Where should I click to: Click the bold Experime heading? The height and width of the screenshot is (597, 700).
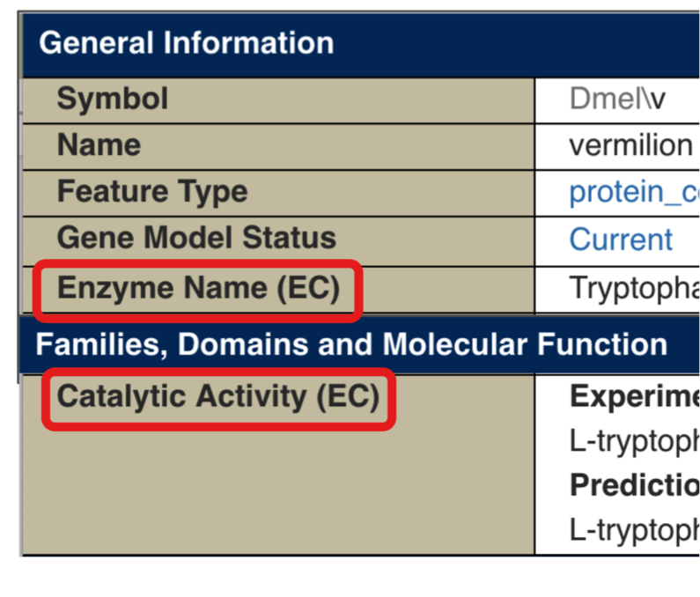(634, 397)
